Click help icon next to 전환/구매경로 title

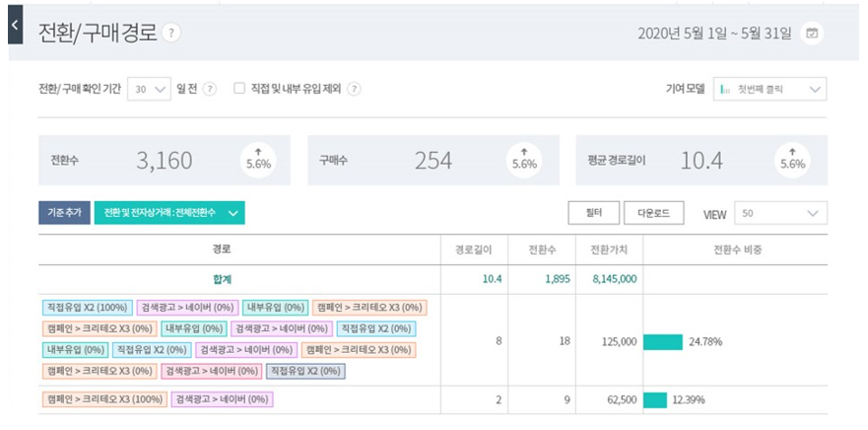(172, 33)
